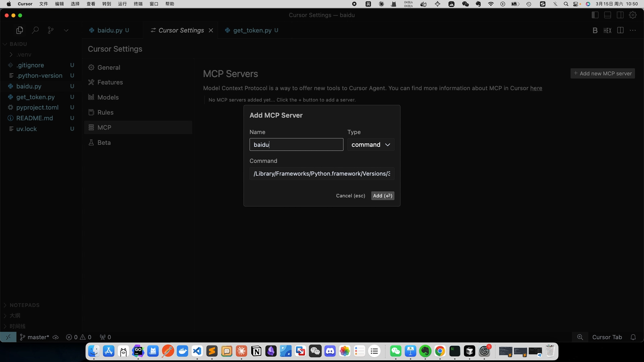Close the Cursor Settings tab
The width and height of the screenshot is (644, 362).
(x=211, y=30)
